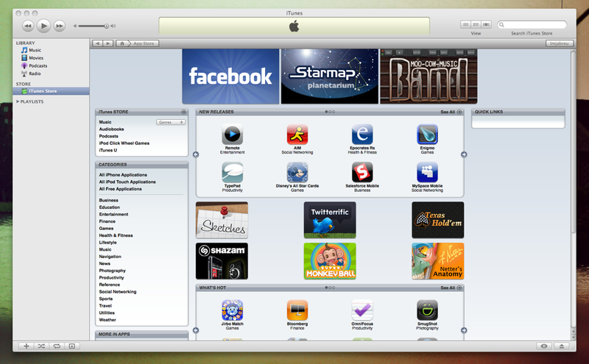
Task: Toggle shuffle at the bottom bar
Action: pyautogui.click(x=41, y=346)
